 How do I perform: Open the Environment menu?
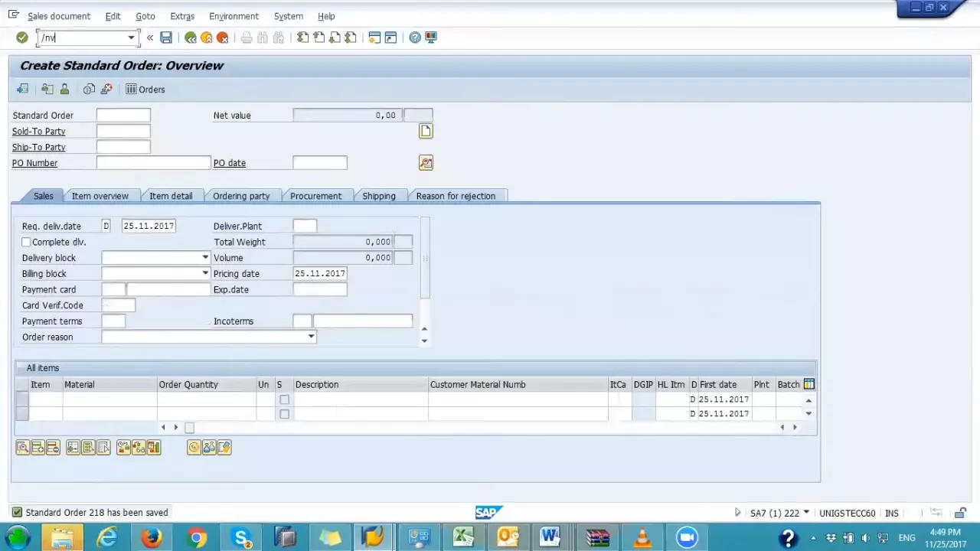[x=234, y=16]
